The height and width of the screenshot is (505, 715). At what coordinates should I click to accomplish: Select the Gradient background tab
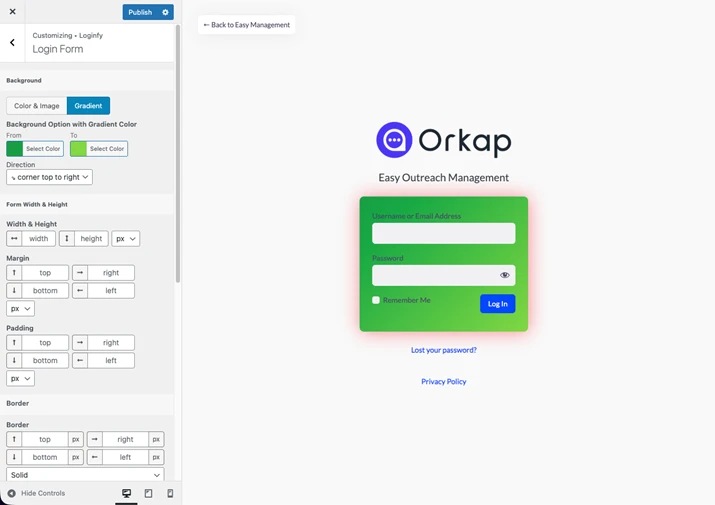click(88, 106)
